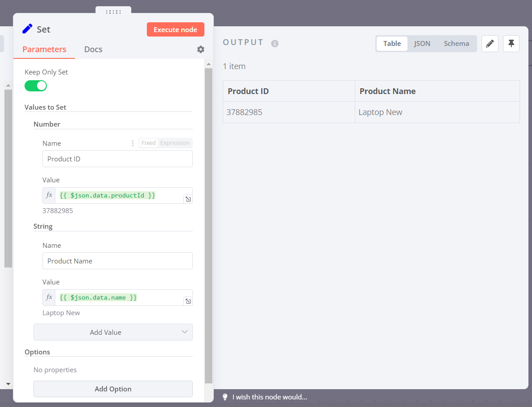The height and width of the screenshot is (407, 532).
Task: Click the Product Name input field
Action: pyautogui.click(x=117, y=261)
